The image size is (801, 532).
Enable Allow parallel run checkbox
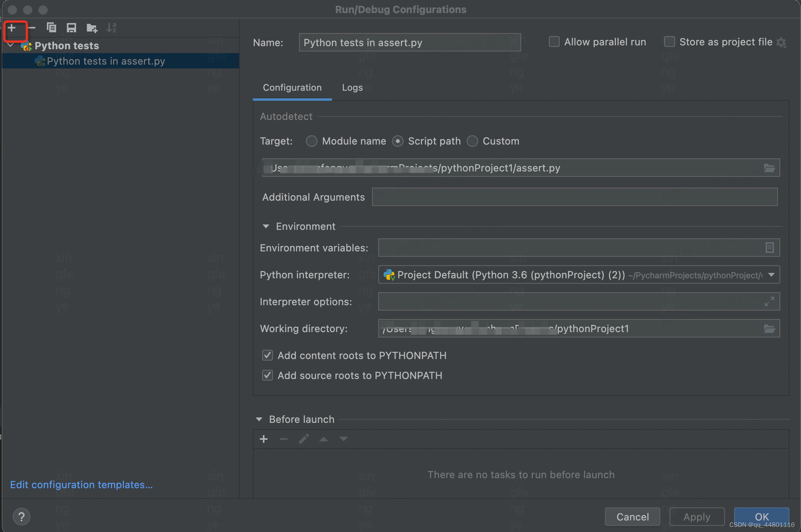(554, 42)
